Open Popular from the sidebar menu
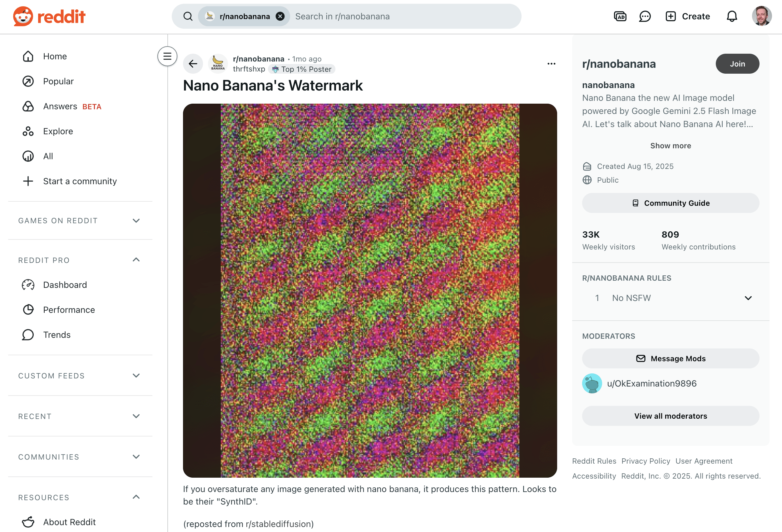782x532 pixels. [58, 81]
